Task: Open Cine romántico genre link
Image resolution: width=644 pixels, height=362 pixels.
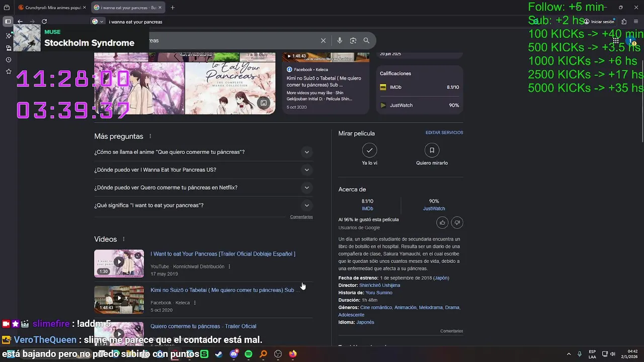Action: [376, 307]
